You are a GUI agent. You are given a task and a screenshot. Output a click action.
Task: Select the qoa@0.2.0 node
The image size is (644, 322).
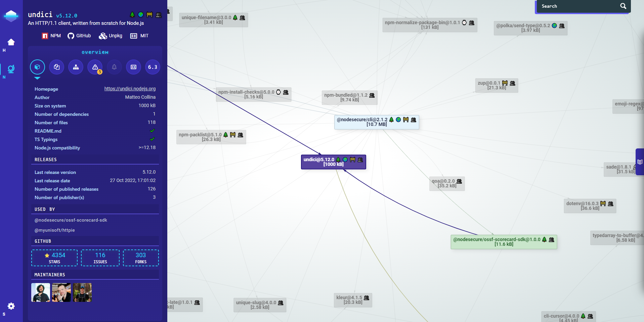(x=447, y=183)
